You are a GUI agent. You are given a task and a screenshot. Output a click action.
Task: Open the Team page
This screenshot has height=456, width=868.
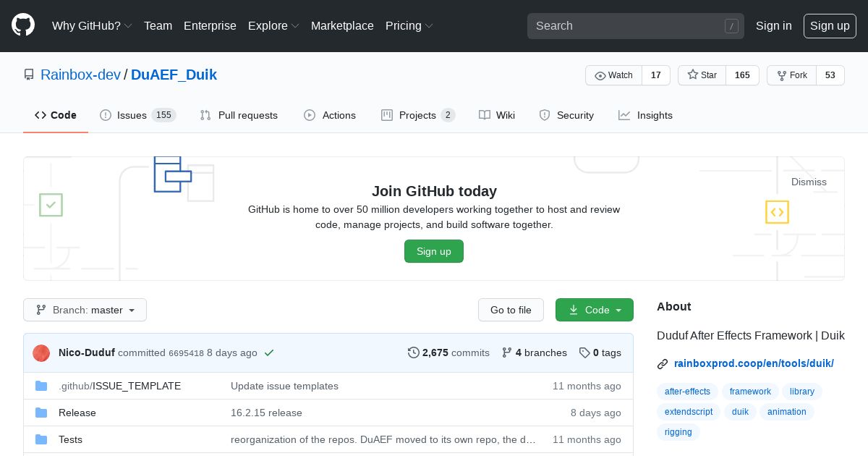click(x=158, y=25)
